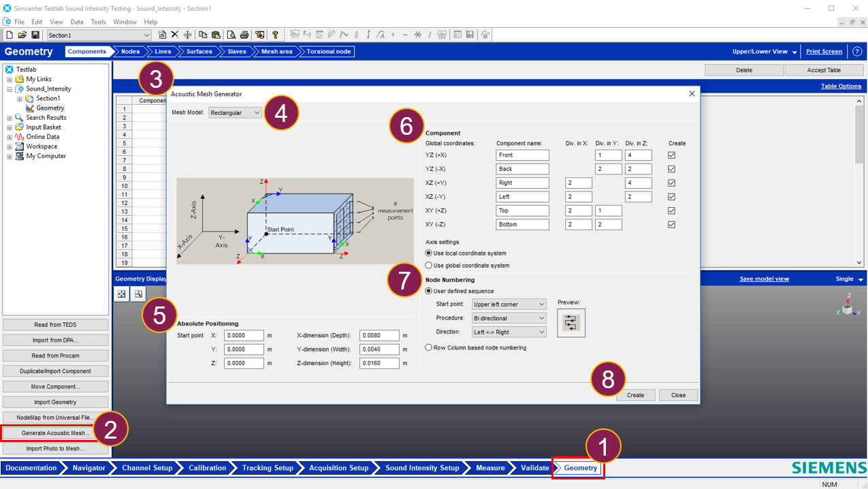Switch to the Sound Intensity Setup tab
This screenshot has height=489, width=868.
422,468
